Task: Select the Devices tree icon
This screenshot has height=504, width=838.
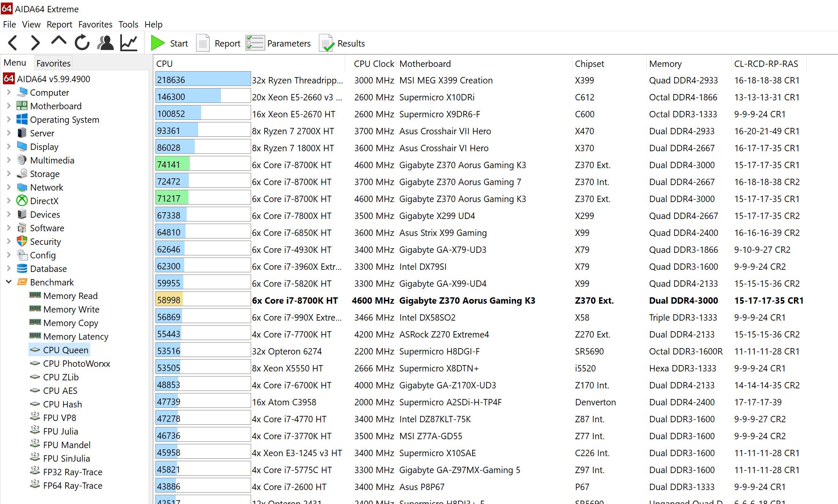Action: 22,214
